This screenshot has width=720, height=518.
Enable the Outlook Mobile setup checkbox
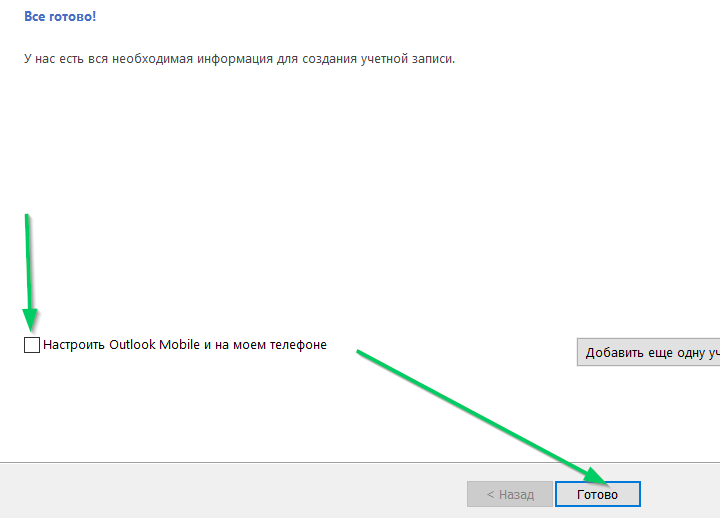(32, 345)
